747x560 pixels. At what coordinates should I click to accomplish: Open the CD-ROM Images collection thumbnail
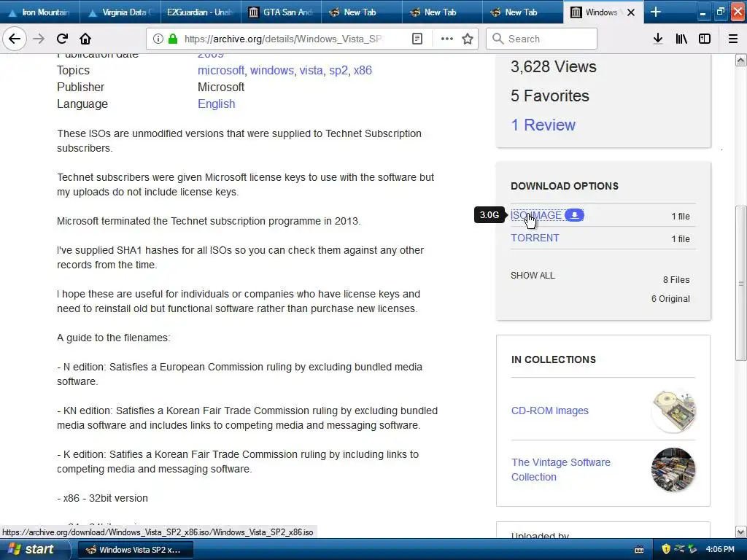[673, 411]
